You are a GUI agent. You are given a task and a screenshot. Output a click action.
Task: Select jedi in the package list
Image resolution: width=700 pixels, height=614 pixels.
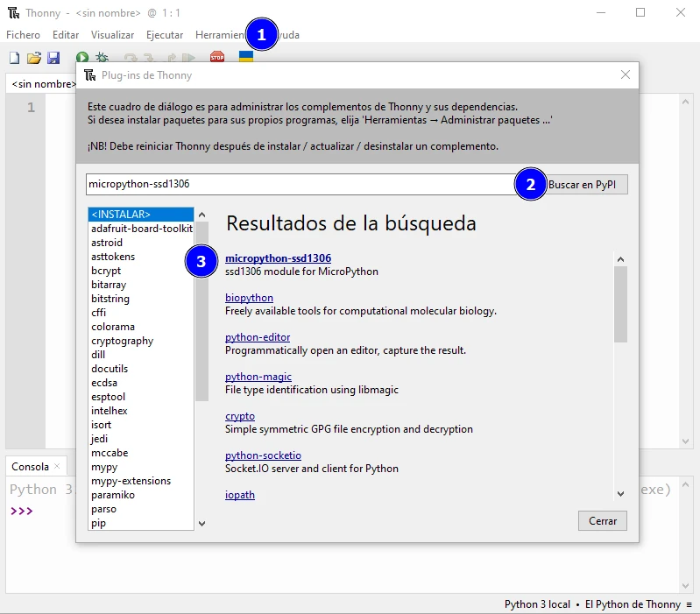(x=141, y=439)
